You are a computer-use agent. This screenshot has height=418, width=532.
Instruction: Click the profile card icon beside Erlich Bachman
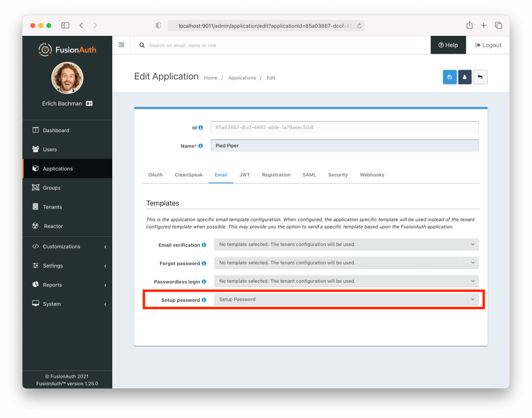tap(89, 103)
